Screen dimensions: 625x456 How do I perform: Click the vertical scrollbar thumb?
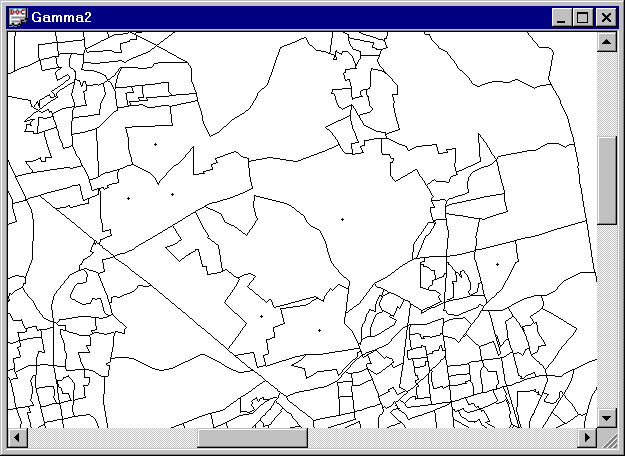click(x=606, y=180)
